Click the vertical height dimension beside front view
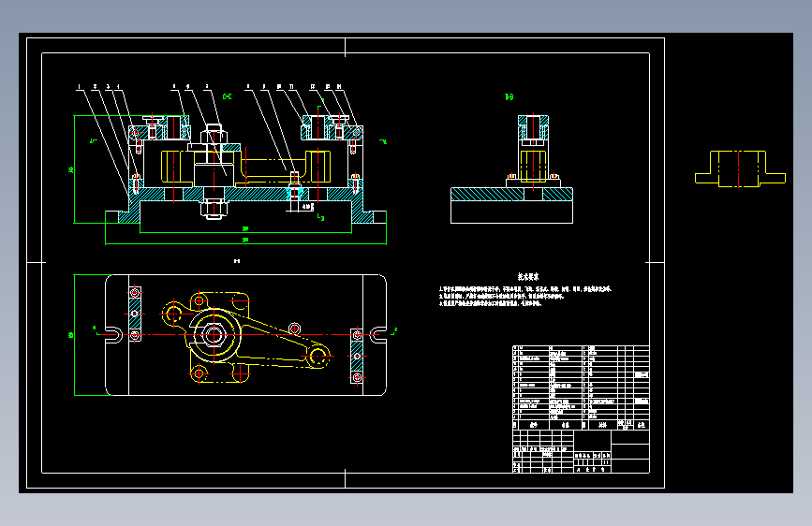Image resolution: width=812 pixels, height=526 pixels. coord(73,169)
